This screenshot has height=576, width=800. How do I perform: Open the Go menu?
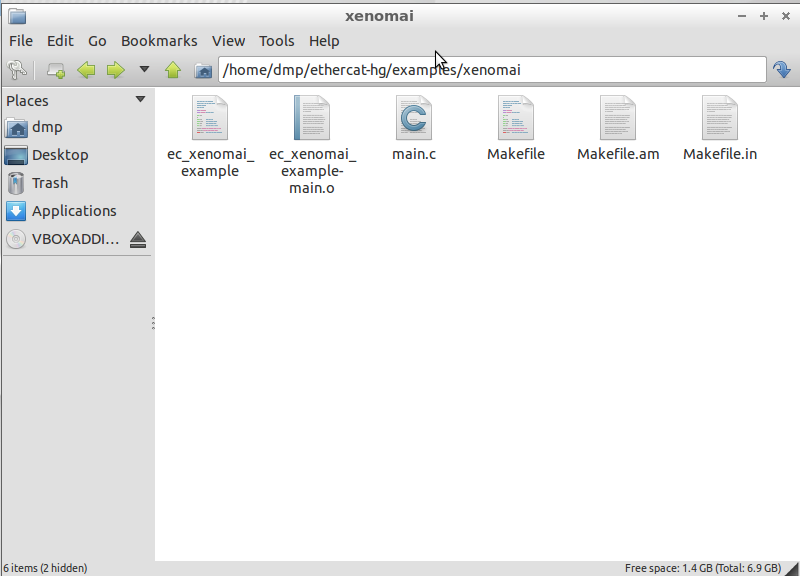(97, 41)
